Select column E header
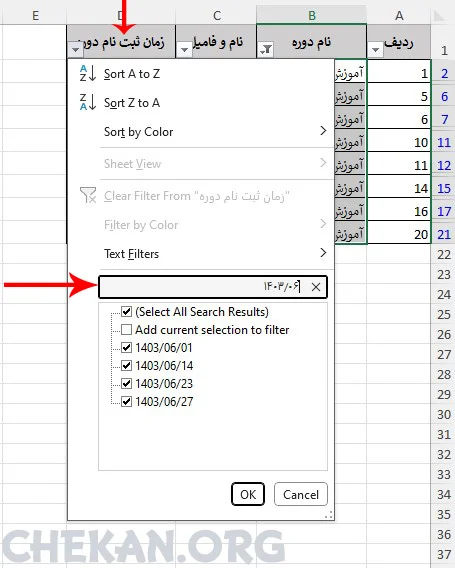The image size is (455, 568). tap(35, 15)
